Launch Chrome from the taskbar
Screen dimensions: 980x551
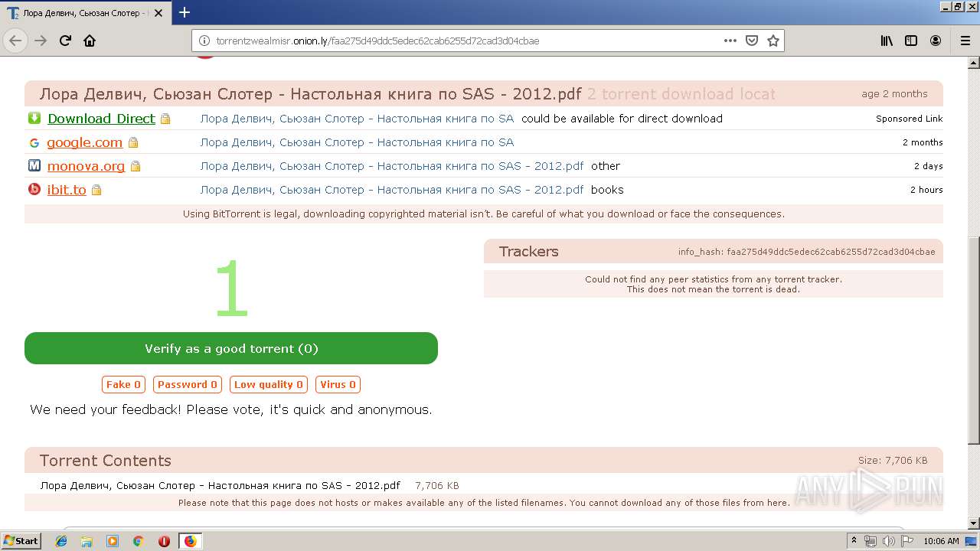point(138,541)
